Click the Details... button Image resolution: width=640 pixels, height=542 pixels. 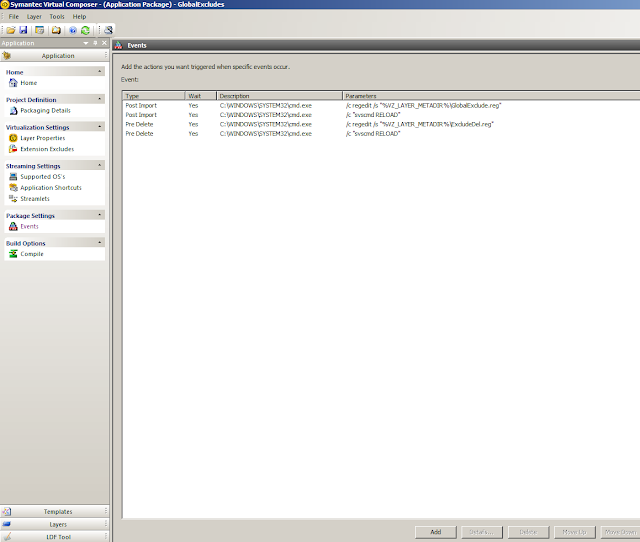click(482, 532)
